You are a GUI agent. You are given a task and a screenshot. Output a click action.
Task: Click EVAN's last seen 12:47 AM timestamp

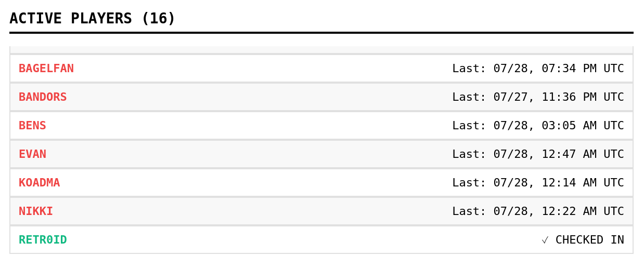pos(538,154)
